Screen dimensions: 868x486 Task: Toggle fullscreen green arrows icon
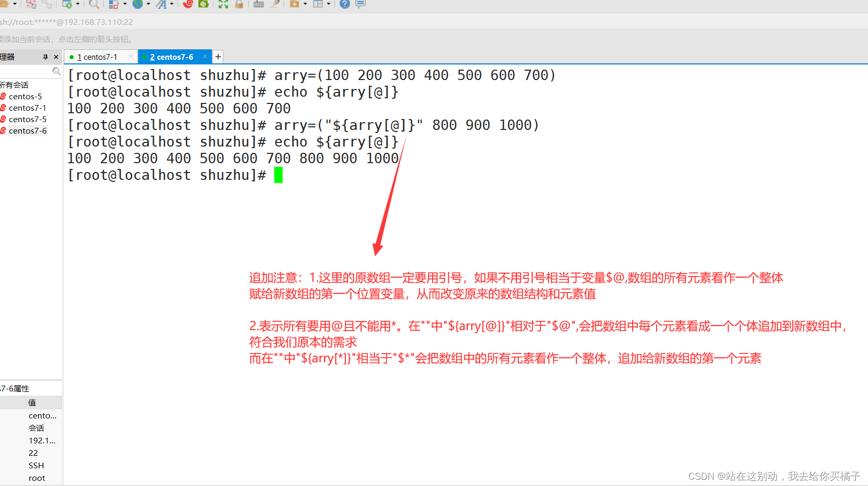pyautogui.click(x=223, y=4)
